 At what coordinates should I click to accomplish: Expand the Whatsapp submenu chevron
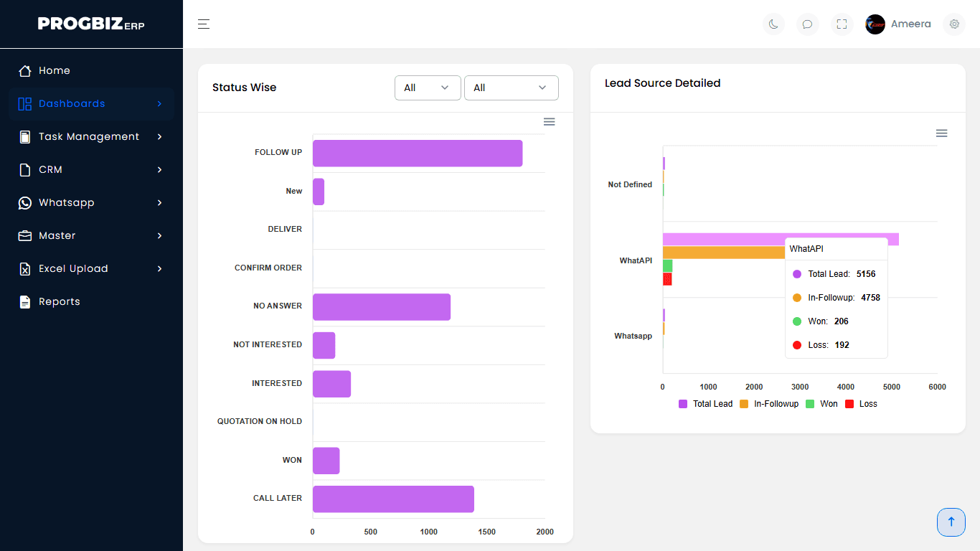click(x=159, y=202)
